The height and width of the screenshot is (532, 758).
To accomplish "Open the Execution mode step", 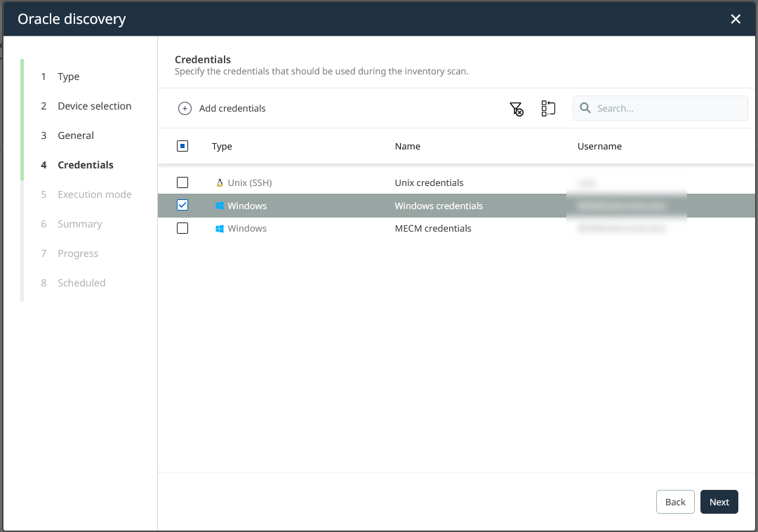I will [94, 194].
